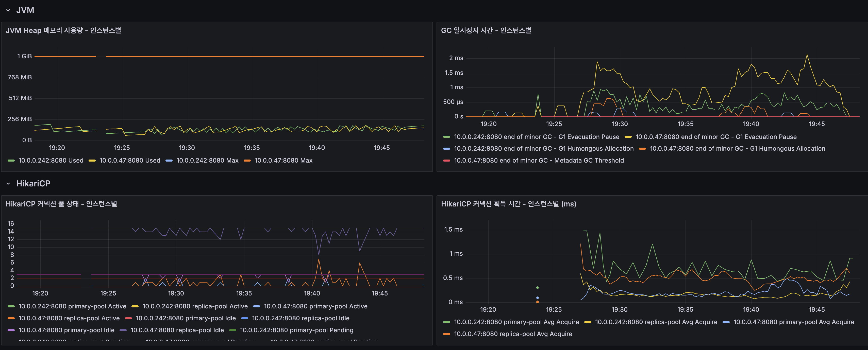The height and width of the screenshot is (350, 868).
Task: Open the GC 일시정지 시간 panel title menu
Action: coord(486,30)
